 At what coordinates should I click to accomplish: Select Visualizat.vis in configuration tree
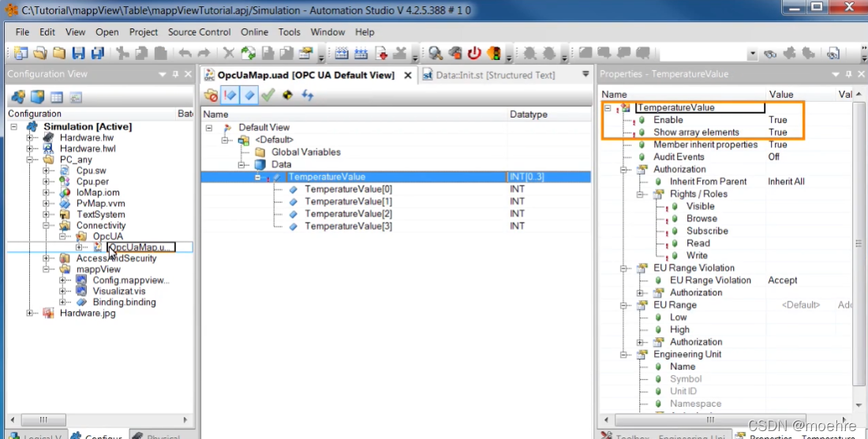click(119, 291)
